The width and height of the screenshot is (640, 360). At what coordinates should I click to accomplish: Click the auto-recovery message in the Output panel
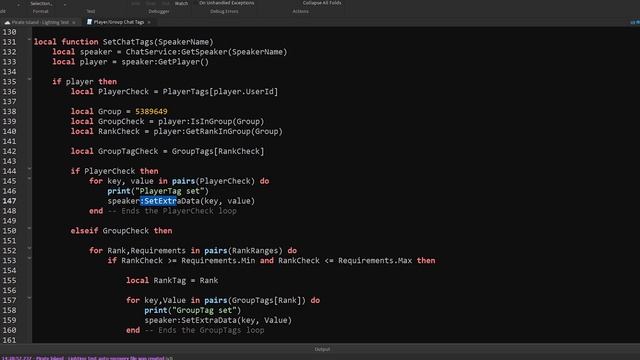pyautogui.click(x=87, y=358)
